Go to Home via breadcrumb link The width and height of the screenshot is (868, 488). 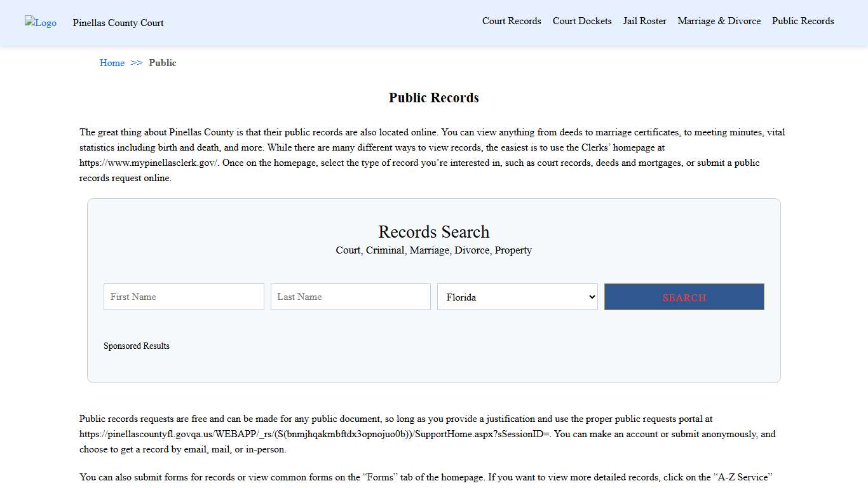(112, 63)
